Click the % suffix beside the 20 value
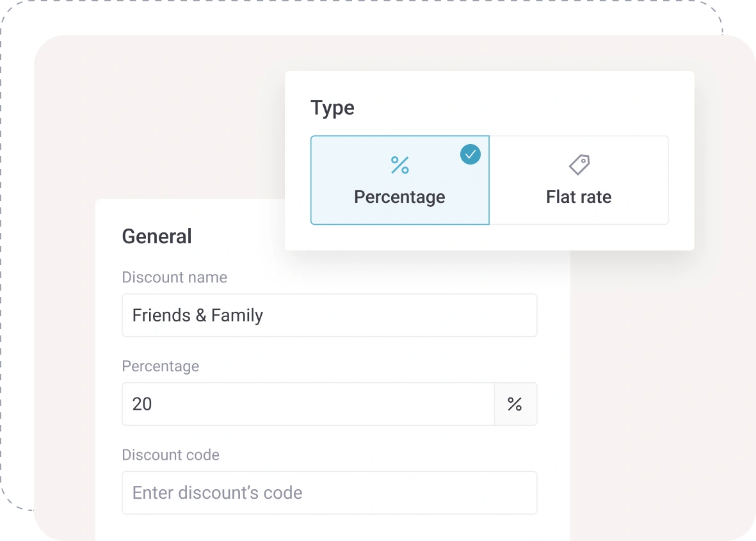 515,404
